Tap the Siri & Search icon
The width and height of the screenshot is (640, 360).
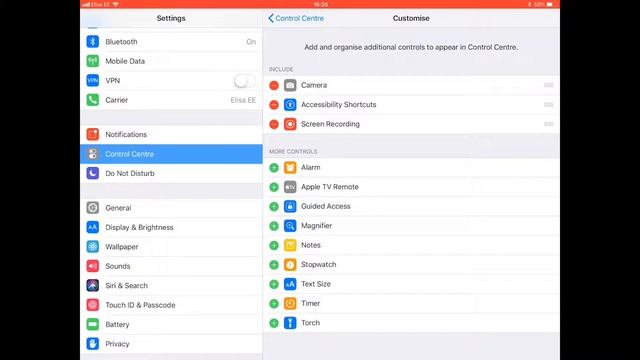click(x=93, y=285)
